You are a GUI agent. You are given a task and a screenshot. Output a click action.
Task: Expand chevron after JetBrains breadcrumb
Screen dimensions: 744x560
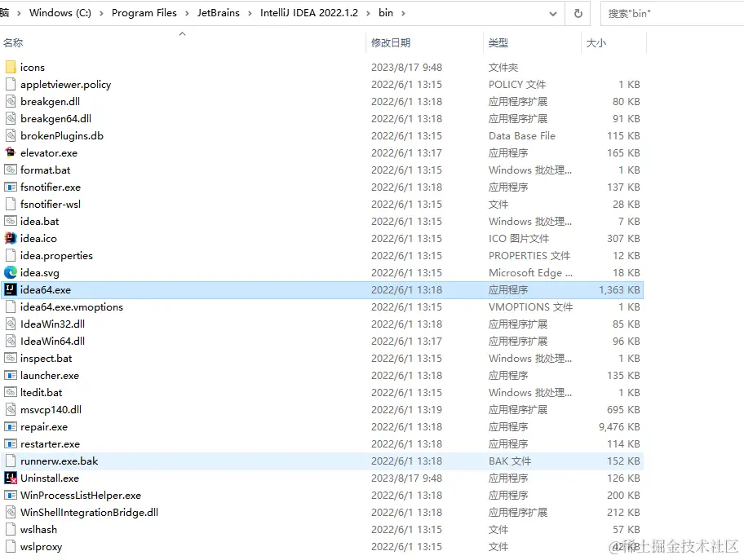coord(250,13)
